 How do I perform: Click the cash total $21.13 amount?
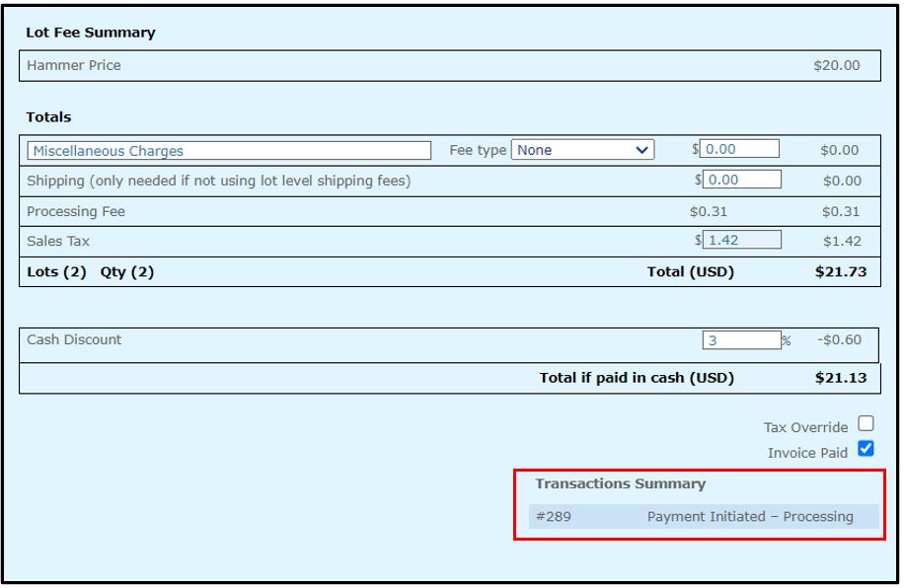841,378
